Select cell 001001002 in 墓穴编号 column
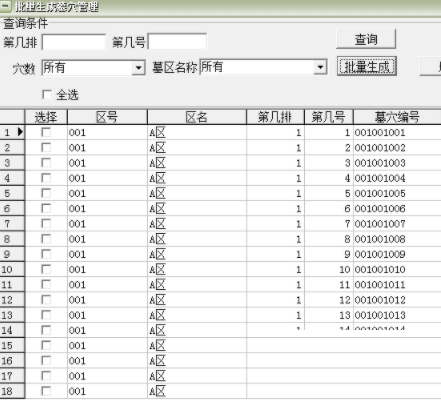Image resolution: width=441 pixels, height=400 pixels. click(x=397, y=148)
